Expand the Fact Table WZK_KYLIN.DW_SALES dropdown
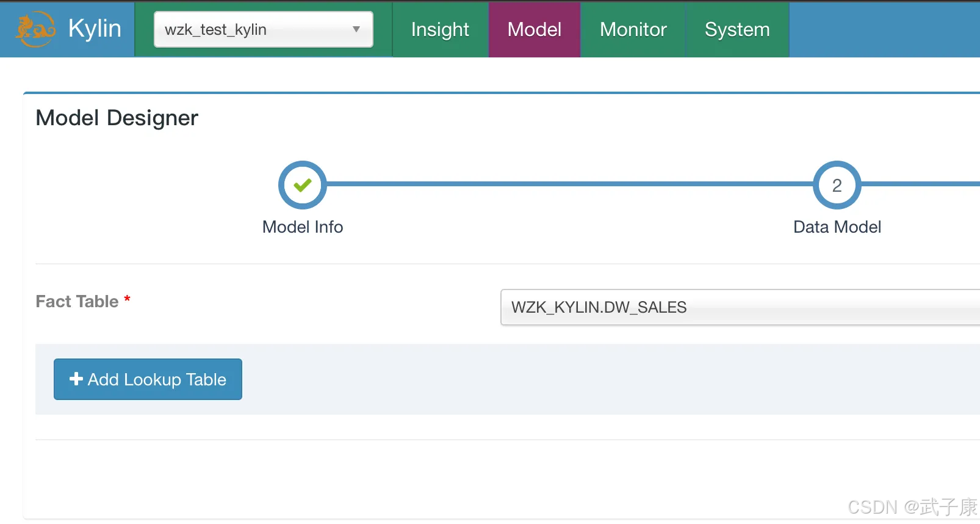This screenshot has height=524, width=980. click(740, 307)
